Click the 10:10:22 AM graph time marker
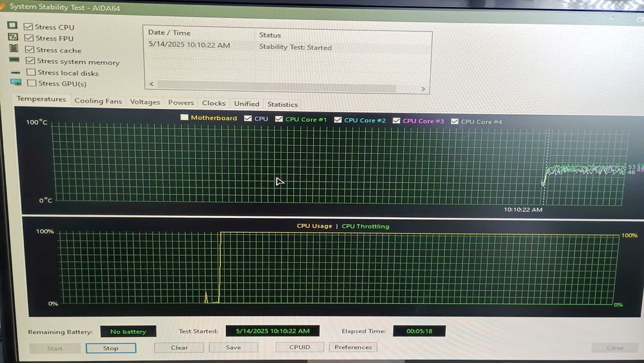Viewport: 644px width, 363px height. [523, 210]
